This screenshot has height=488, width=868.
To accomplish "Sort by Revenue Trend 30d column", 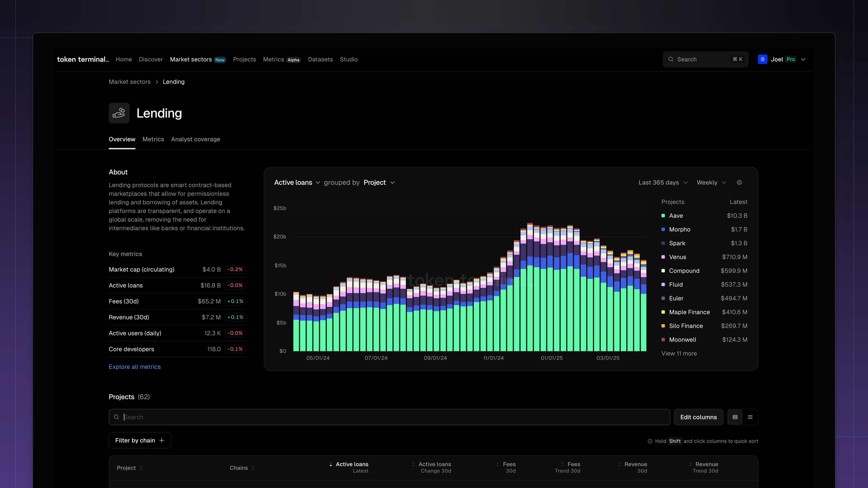I will click(x=704, y=467).
